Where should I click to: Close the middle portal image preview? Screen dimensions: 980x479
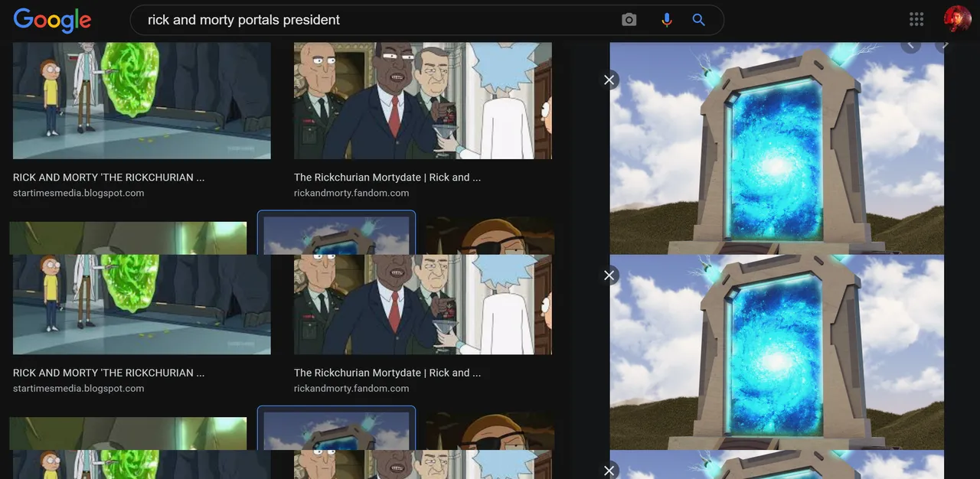tap(609, 275)
